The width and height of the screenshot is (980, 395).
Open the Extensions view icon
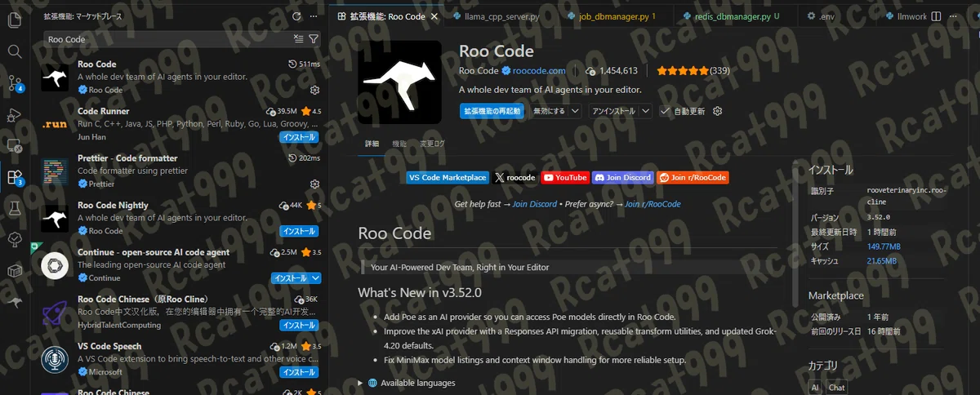[x=15, y=176]
